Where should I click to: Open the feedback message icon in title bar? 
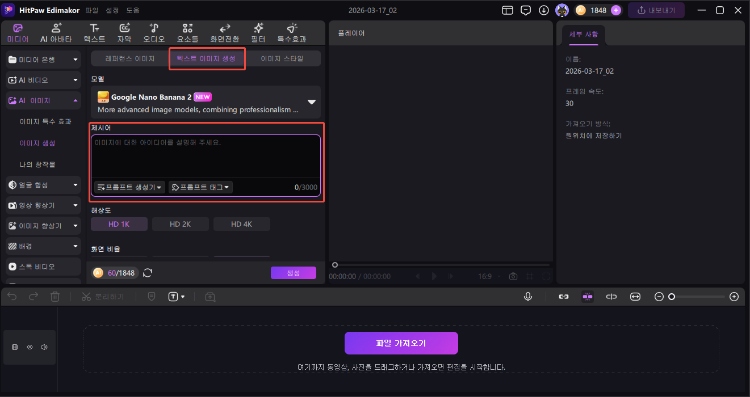[526, 11]
